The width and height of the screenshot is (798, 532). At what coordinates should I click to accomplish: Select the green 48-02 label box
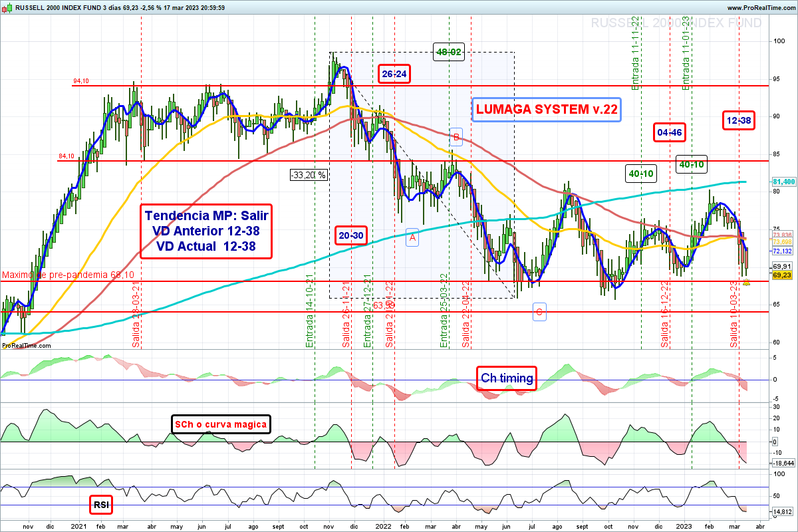pos(448,52)
